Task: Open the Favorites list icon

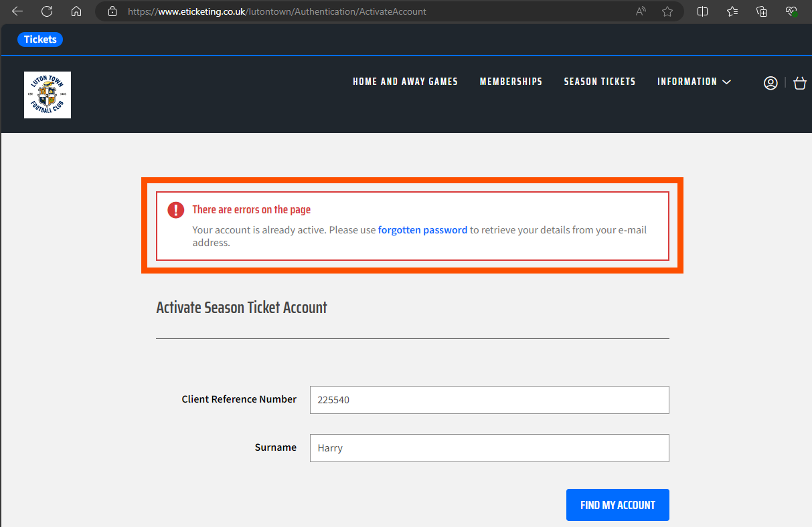Action: tap(732, 11)
